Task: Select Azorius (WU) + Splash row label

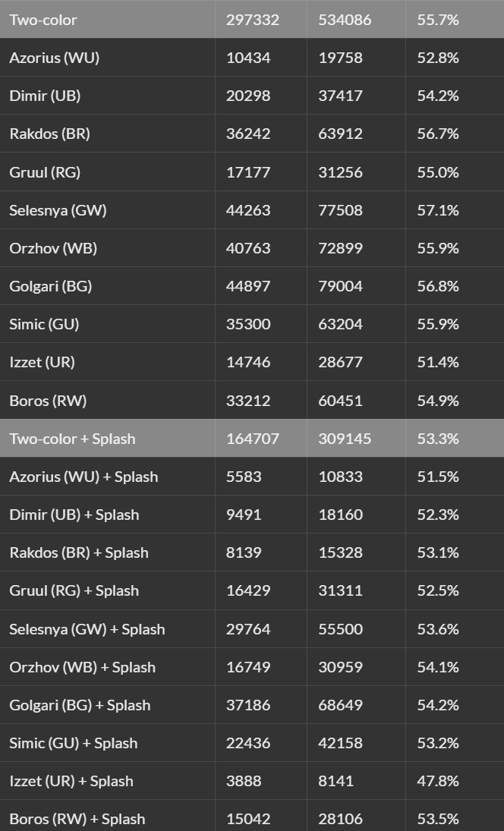Action: (83, 477)
